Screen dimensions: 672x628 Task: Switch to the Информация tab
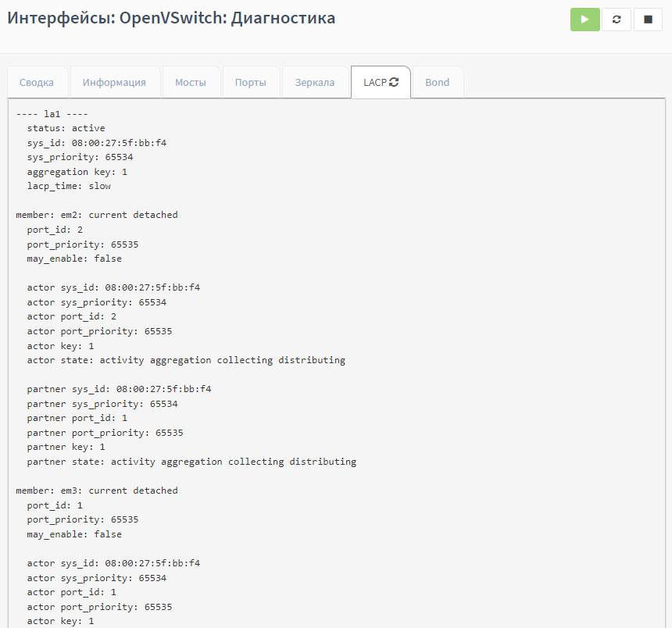[114, 83]
